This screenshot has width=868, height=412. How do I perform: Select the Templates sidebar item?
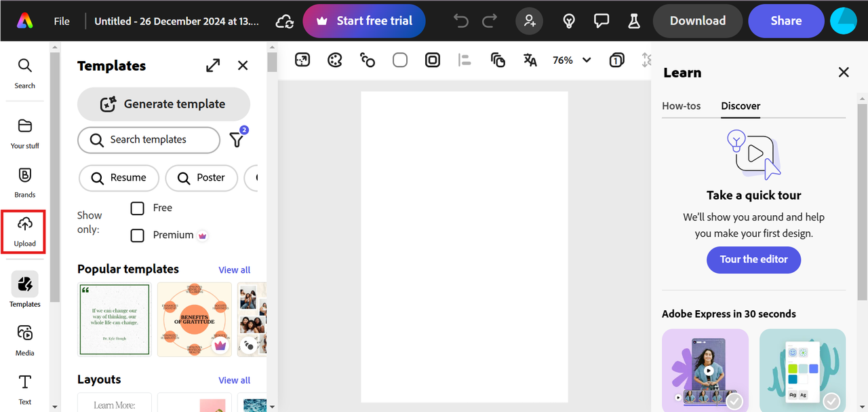[x=25, y=290]
